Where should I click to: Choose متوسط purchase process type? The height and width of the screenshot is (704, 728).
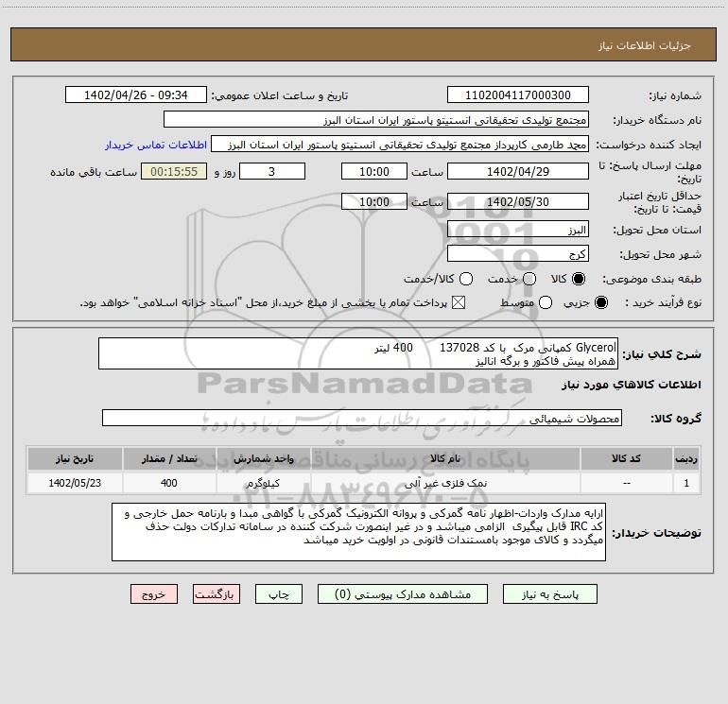(546, 302)
